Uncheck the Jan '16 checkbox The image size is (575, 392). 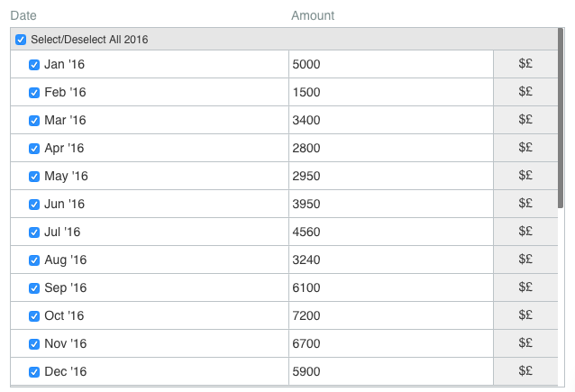[34, 65]
